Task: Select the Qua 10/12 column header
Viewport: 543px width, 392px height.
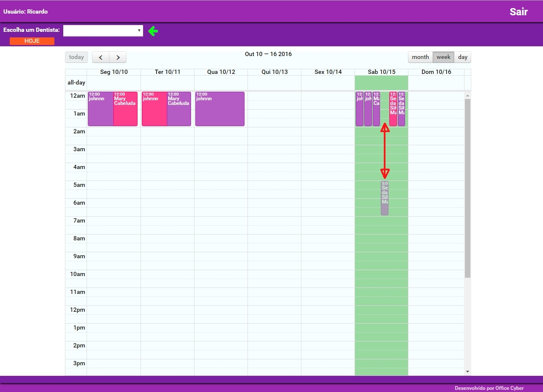Action: point(221,72)
